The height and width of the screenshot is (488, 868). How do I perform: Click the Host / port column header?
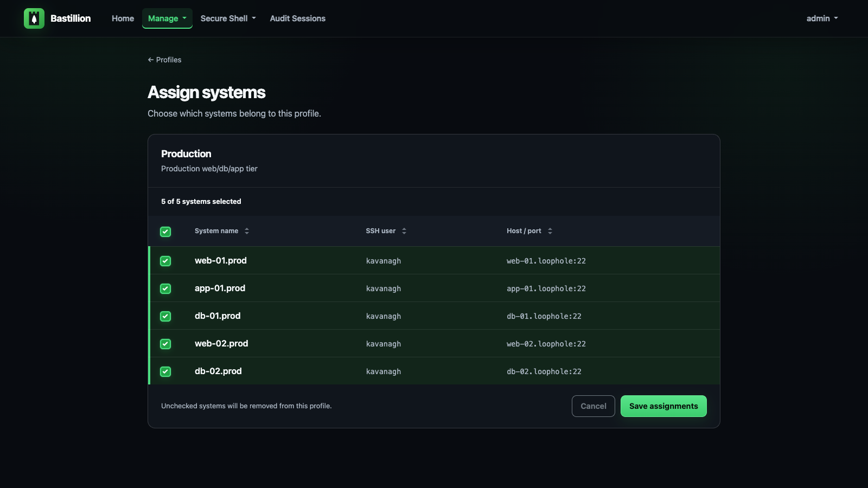524,231
